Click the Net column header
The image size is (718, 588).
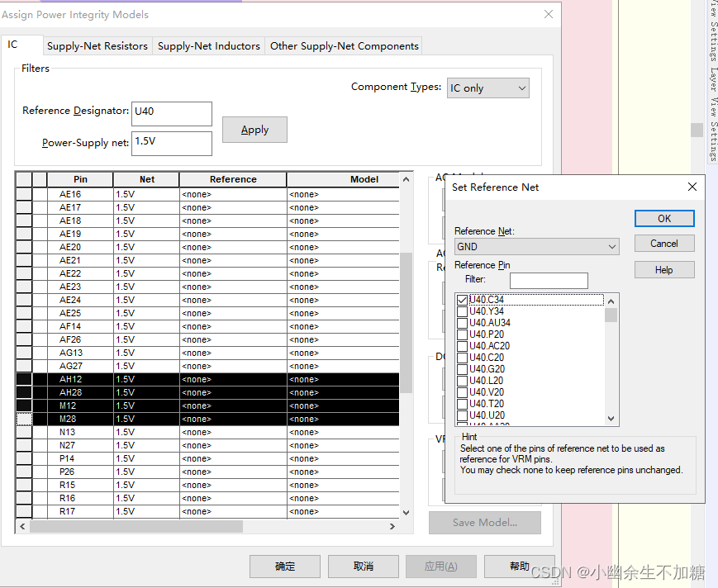[x=146, y=179]
